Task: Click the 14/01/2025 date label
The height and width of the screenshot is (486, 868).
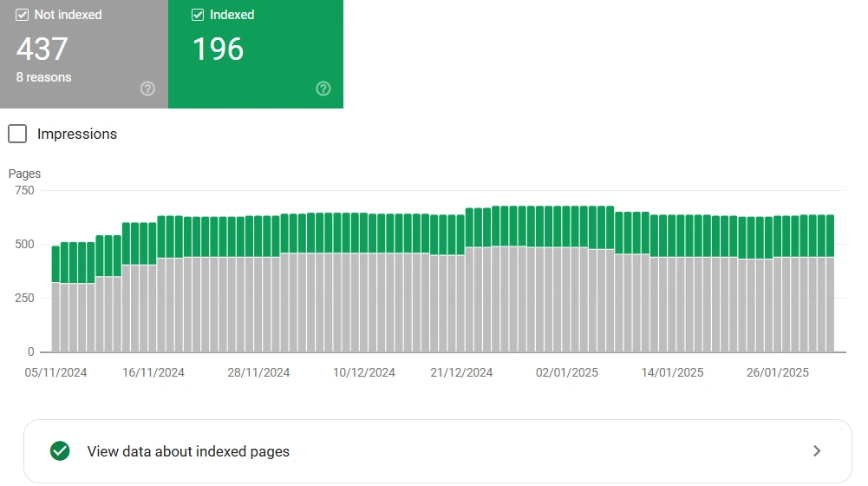Action: coord(672,372)
